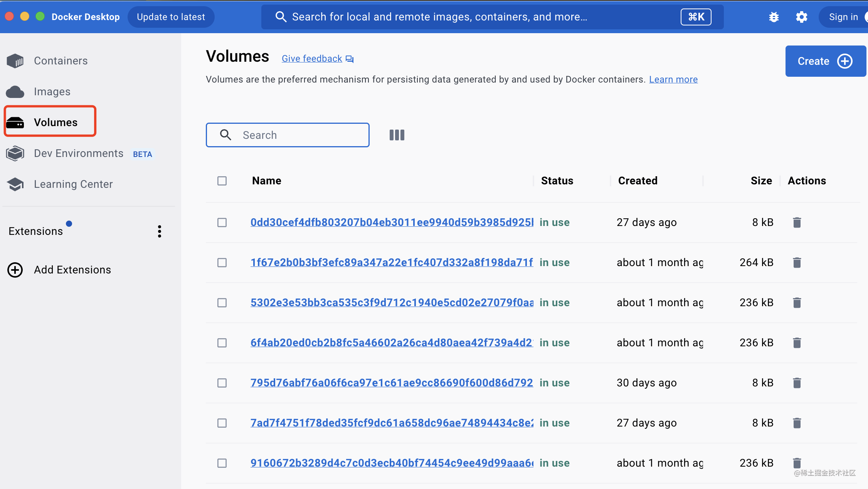Open the troubleshoot bug icon

[774, 17]
